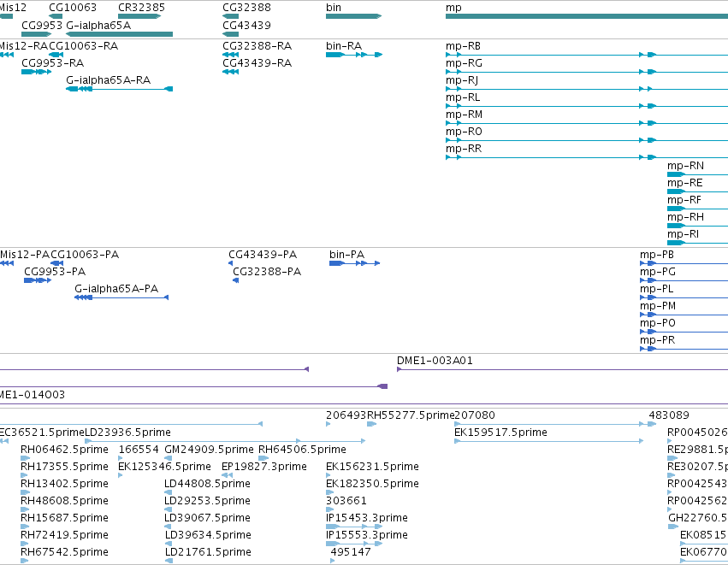Click the DME1-003A01 clone label
This screenshot has height=565, width=728.
435,361
